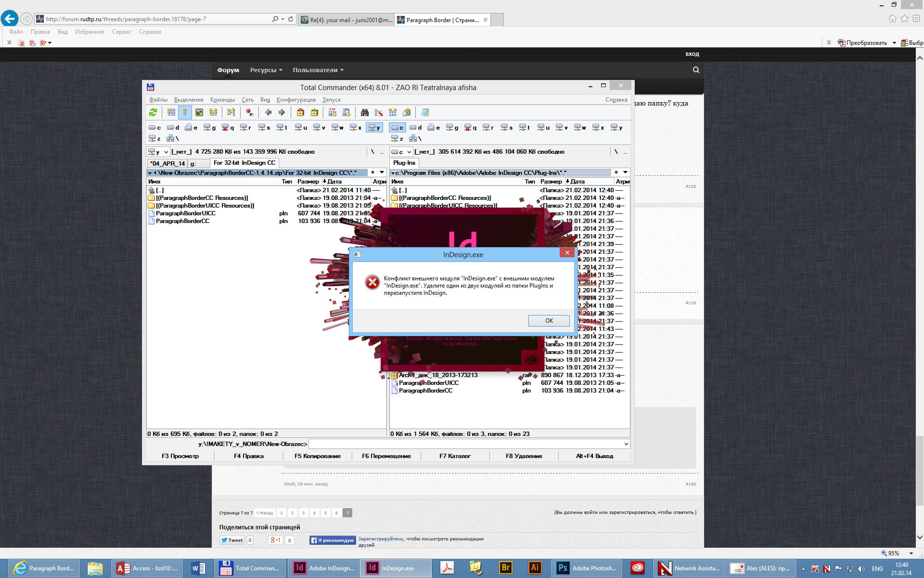The width and height of the screenshot is (924, 578).
Task: Open the new FTP URL connection icon
Action: point(346,112)
